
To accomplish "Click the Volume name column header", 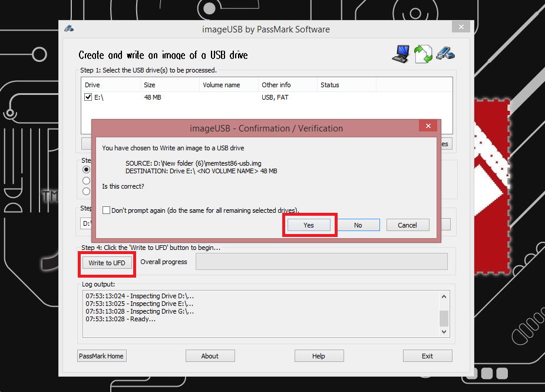I will 229,85.
